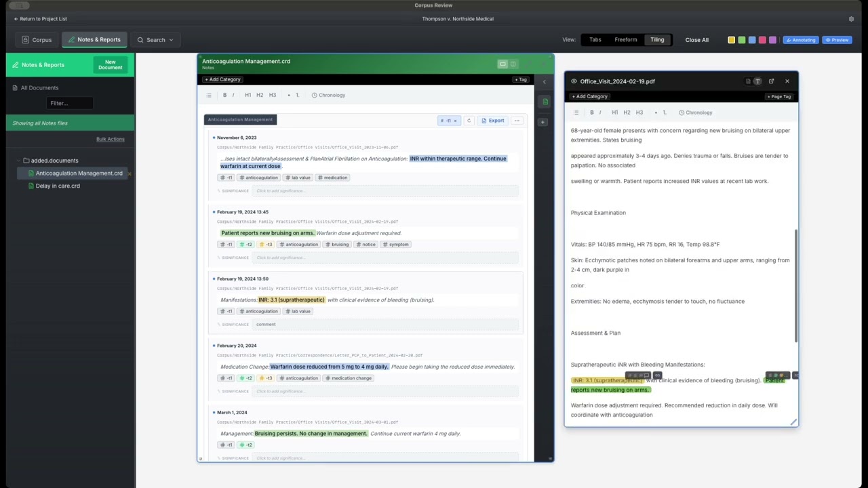Apply H1 heading in the notes editor toolbar
Screen dimensions: 868x488
(x=248, y=95)
